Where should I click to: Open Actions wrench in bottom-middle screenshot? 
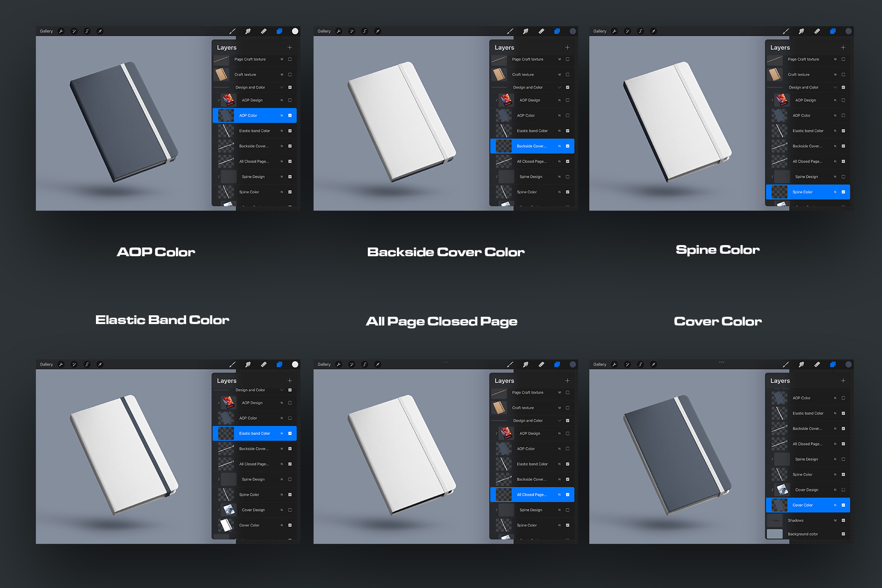click(339, 364)
